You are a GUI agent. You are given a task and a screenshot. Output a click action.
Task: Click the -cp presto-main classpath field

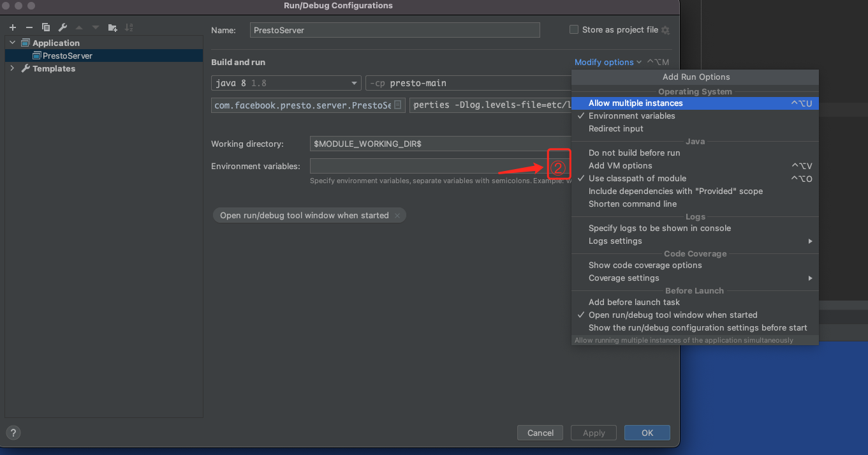(469, 83)
